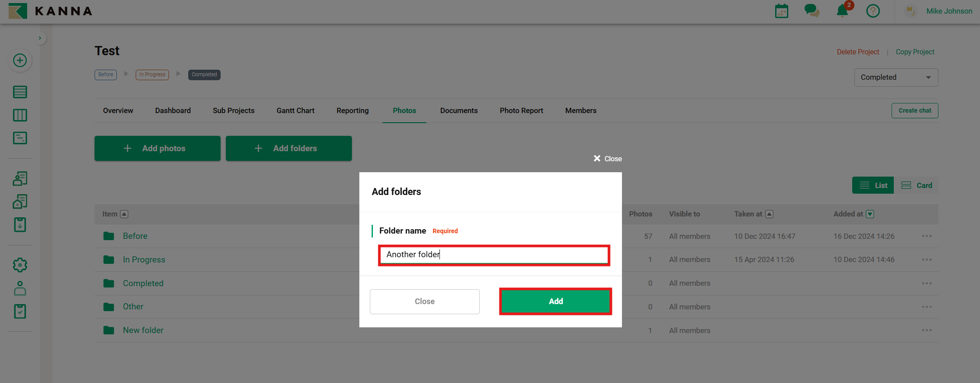Click the X Close icon above dialog

tap(607, 159)
